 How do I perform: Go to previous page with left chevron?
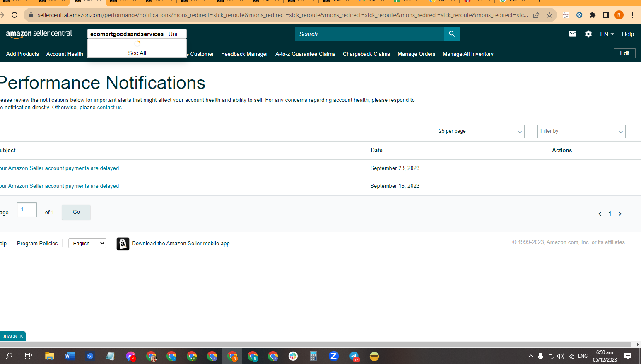(x=600, y=214)
